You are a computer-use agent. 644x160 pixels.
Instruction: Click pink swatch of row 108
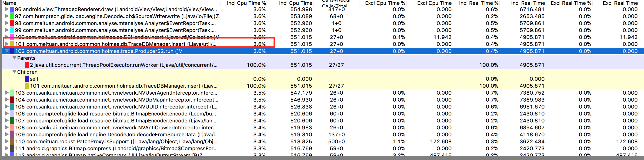pyautogui.click(x=12, y=128)
